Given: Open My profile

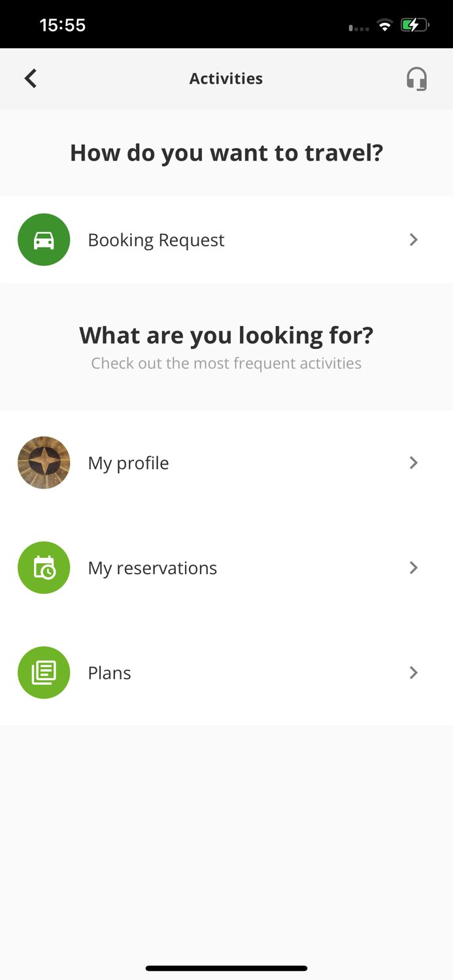Looking at the screenshot, I should pos(129,462).
